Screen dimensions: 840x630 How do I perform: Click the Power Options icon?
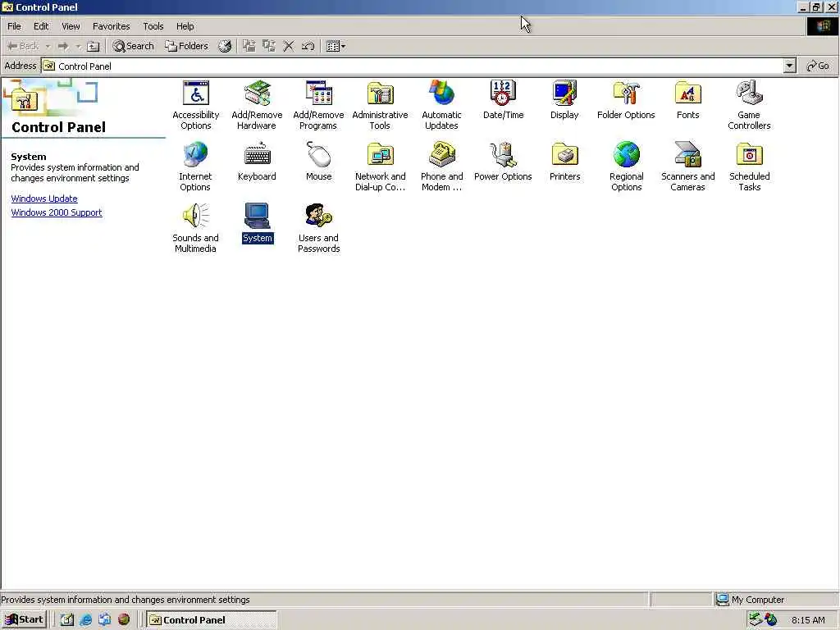click(503, 155)
